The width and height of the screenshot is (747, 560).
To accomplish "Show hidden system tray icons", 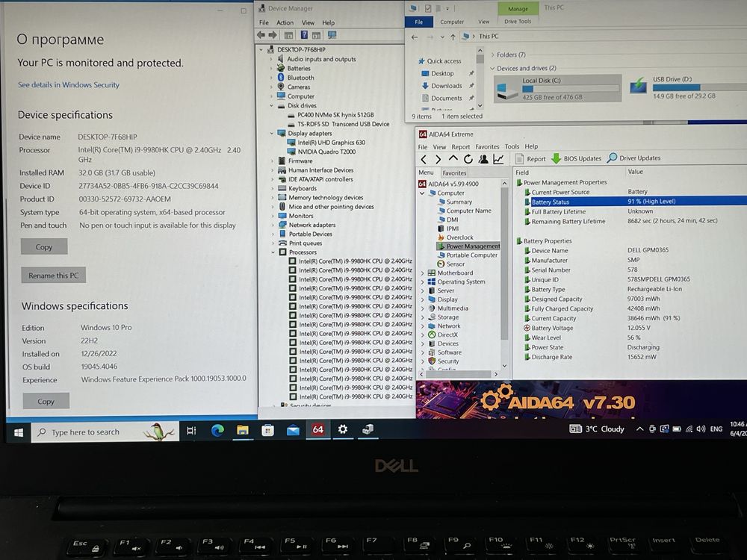I will coord(639,429).
